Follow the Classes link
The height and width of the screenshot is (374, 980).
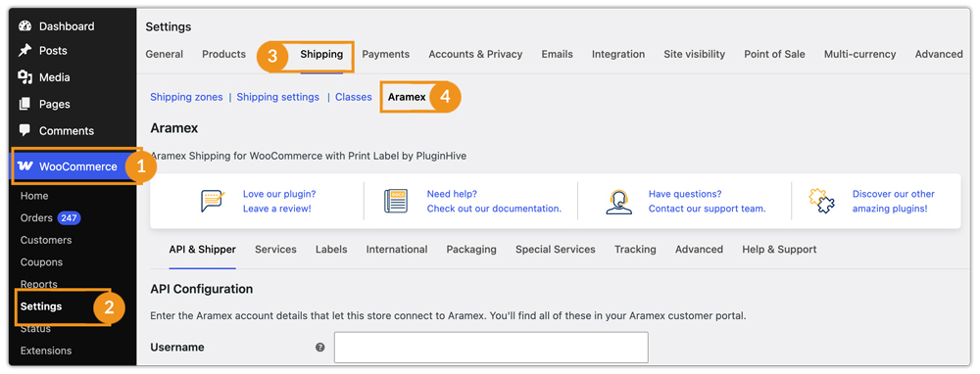(354, 97)
